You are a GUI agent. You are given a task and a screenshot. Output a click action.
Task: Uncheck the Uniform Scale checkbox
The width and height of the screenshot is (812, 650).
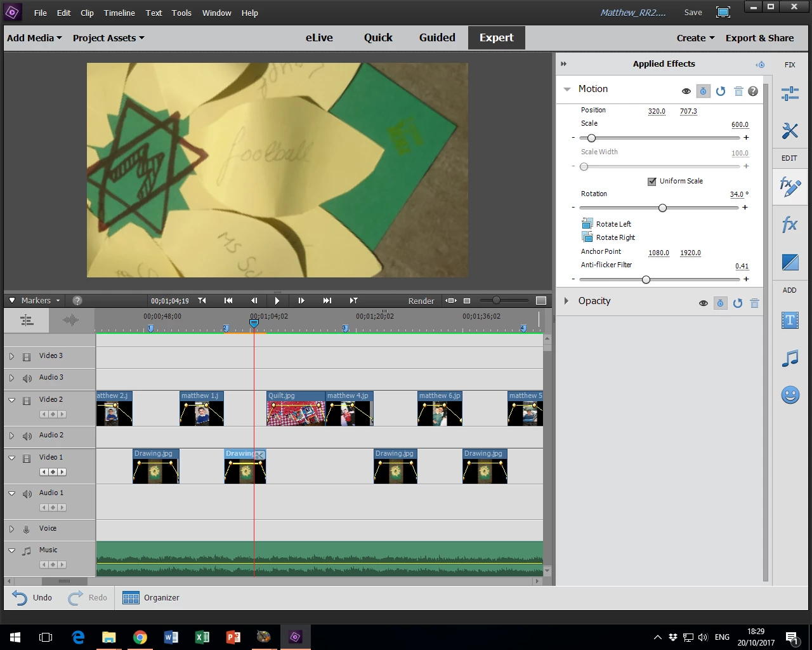pos(652,181)
